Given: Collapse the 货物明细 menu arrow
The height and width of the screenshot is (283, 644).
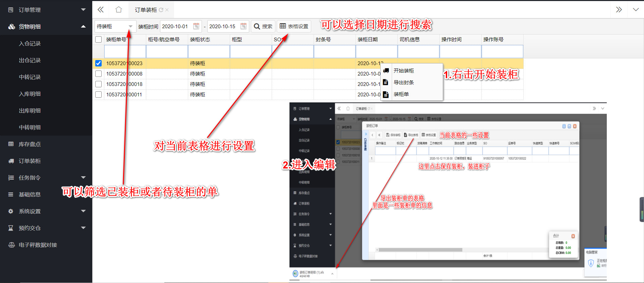Looking at the screenshot, I should tap(84, 27).
